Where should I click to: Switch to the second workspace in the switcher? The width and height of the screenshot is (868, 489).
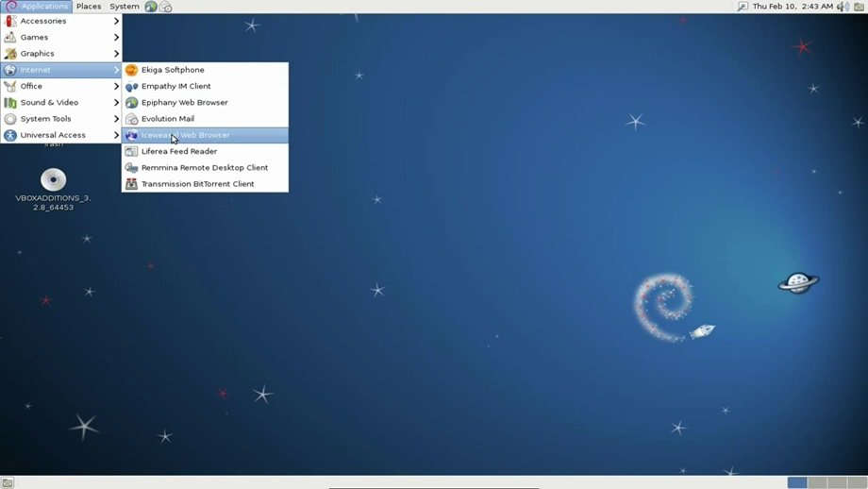coord(816,482)
